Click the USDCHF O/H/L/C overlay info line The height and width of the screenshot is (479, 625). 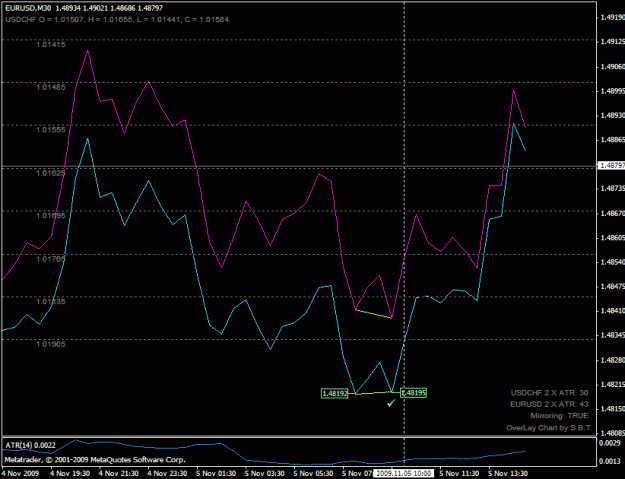click(117, 19)
